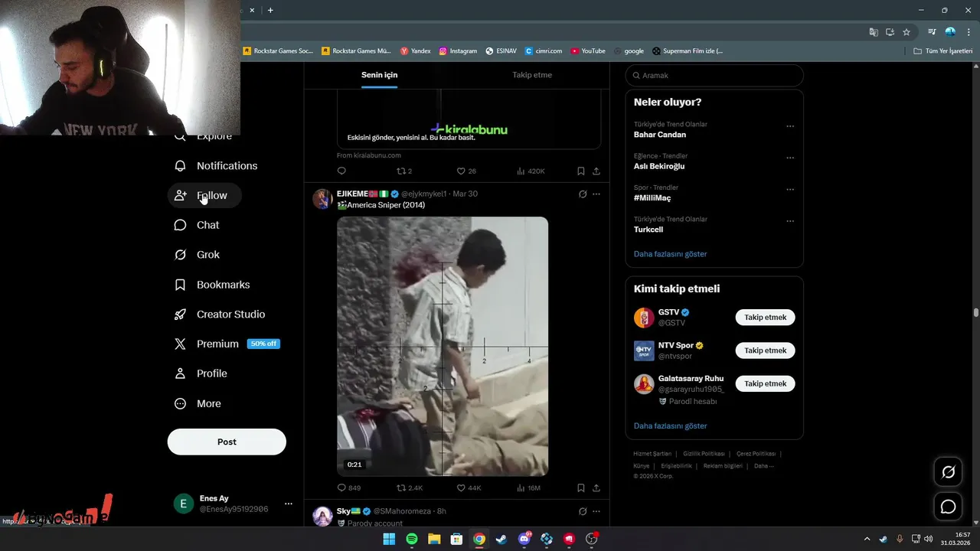Open more options for #MilliMaç trend
The width and height of the screenshot is (980, 551).
click(x=790, y=190)
